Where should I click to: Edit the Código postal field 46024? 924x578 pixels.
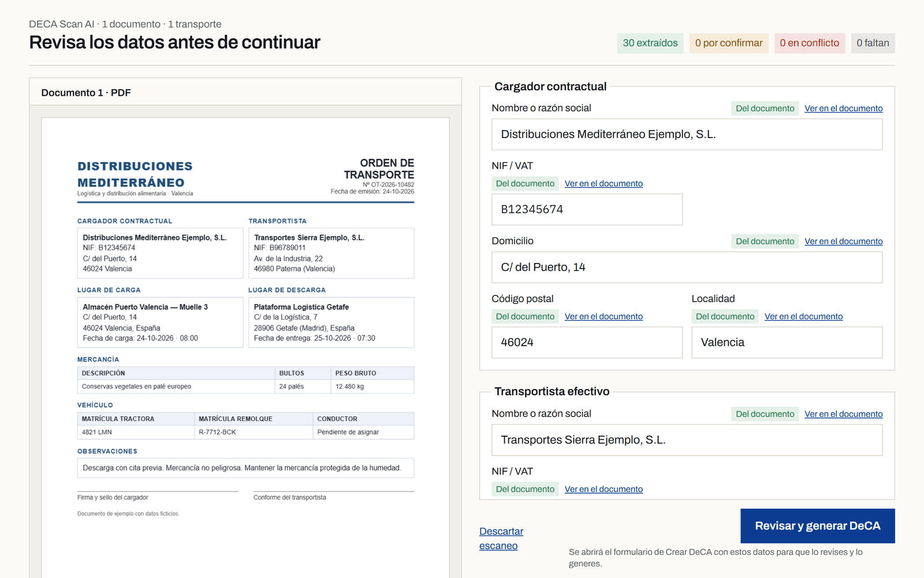coord(587,342)
